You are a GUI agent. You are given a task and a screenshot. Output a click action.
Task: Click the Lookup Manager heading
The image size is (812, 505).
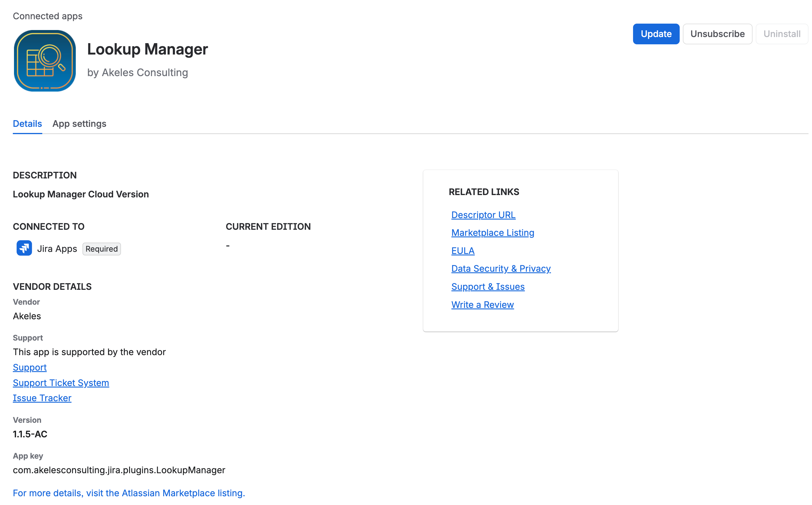click(x=147, y=49)
